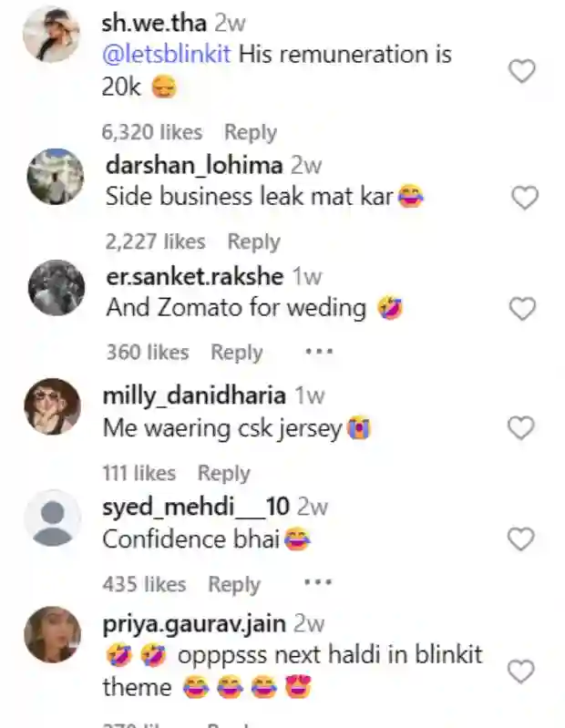The height and width of the screenshot is (728, 565).
Task: Like er.sanket.rakshe's Zomato comment
Action: (x=521, y=309)
